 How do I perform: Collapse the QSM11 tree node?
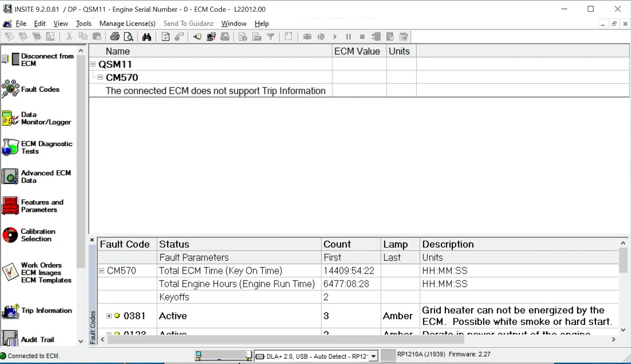click(93, 64)
